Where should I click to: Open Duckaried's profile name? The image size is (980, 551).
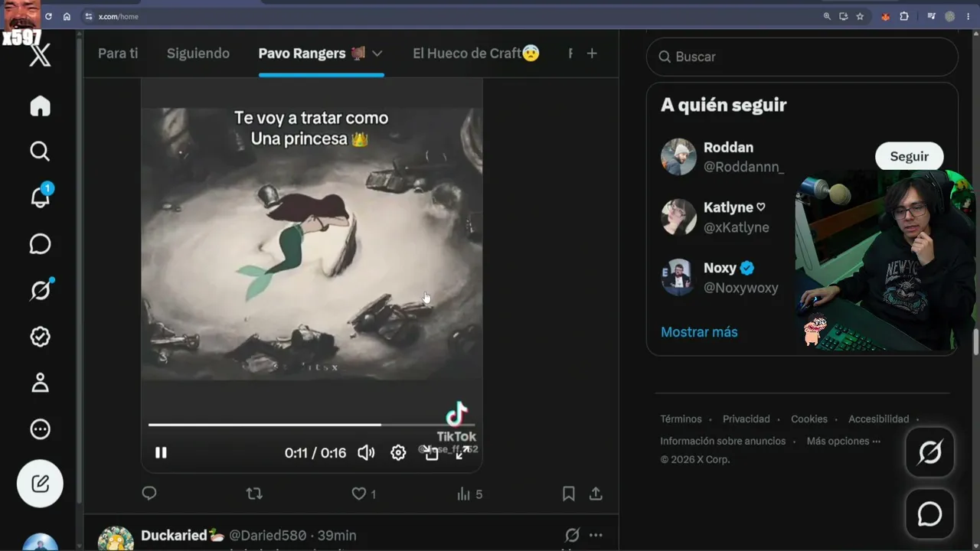pos(182,536)
